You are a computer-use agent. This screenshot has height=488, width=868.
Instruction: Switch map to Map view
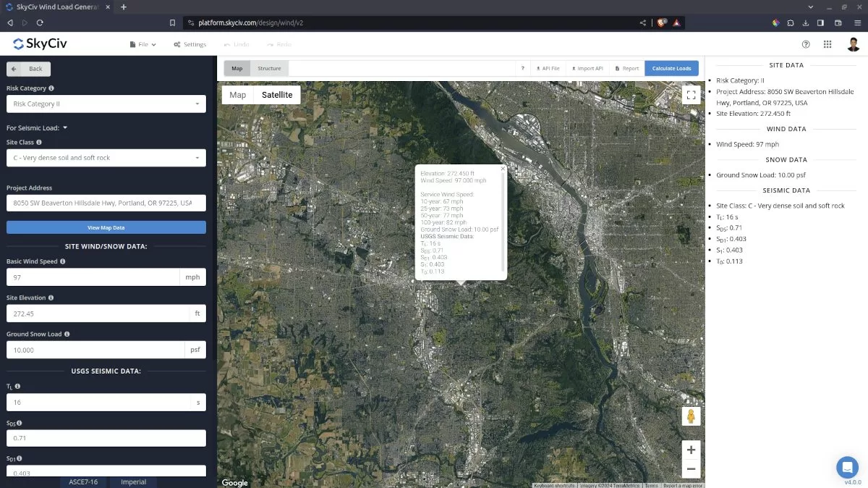click(x=238, y=95)
